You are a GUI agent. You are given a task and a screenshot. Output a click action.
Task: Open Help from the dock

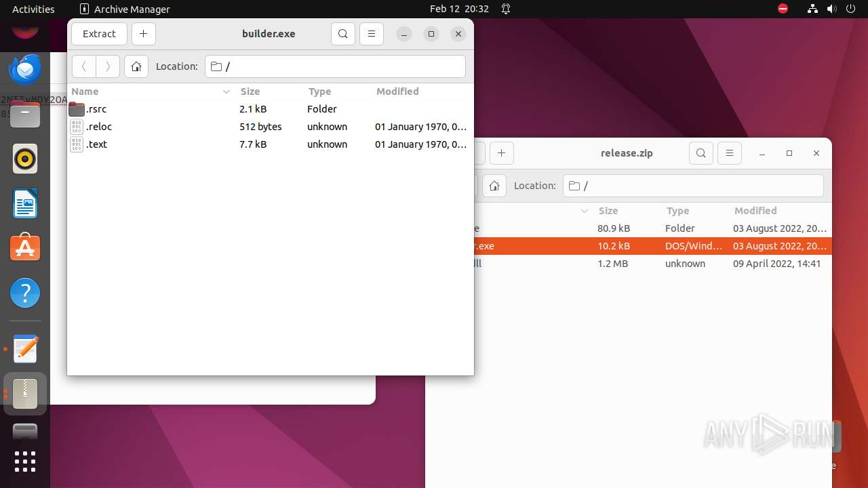(x=25, y=293)
